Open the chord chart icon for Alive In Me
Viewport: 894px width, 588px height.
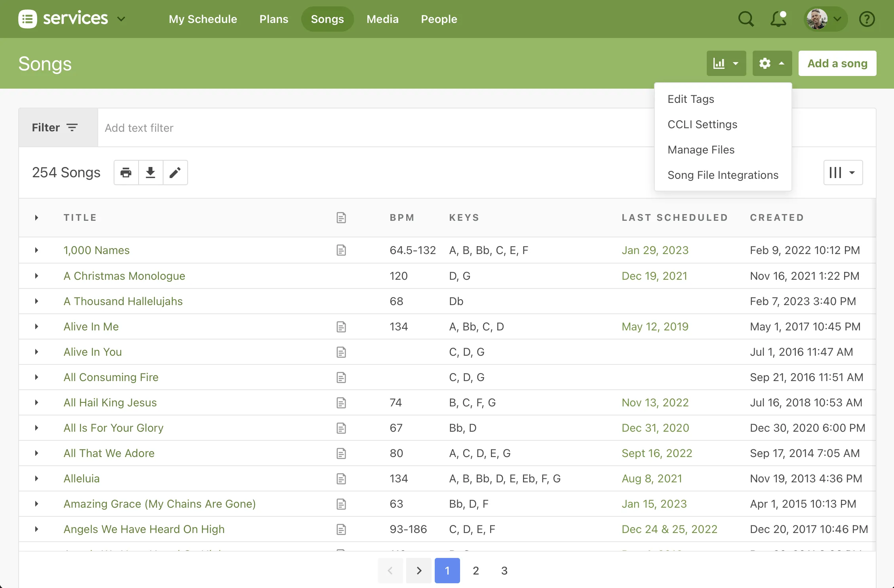(x=341, y=326)
